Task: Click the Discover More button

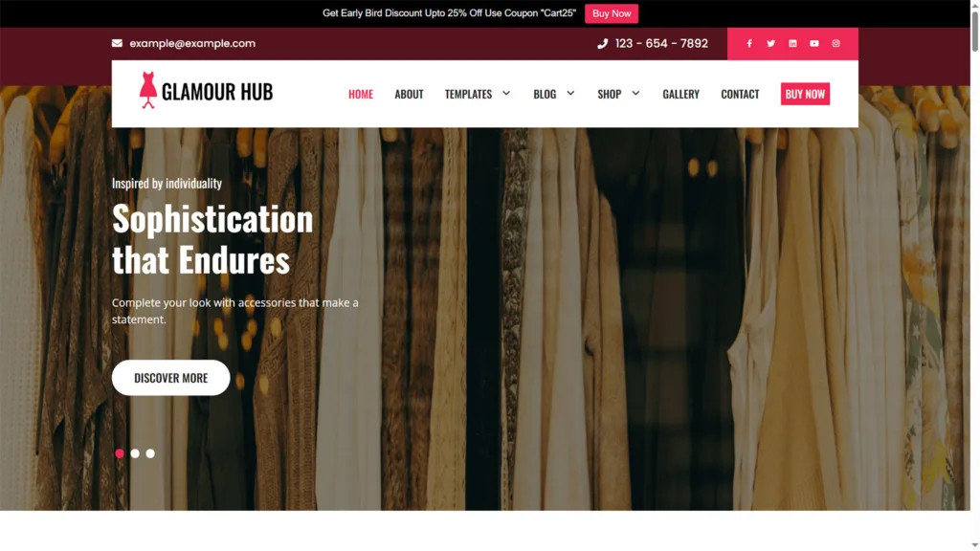Action: pyautogui.click(x=170, y=377)
